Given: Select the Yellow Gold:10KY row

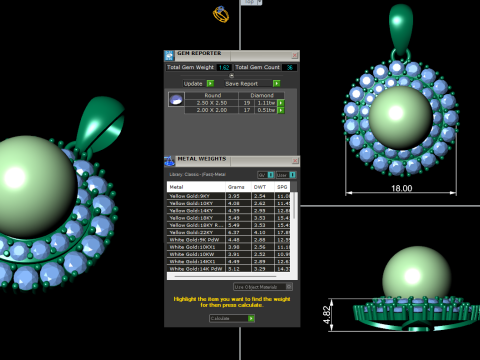Looking at the screenshot, I should pyautogui.click(x=229, y=203).
